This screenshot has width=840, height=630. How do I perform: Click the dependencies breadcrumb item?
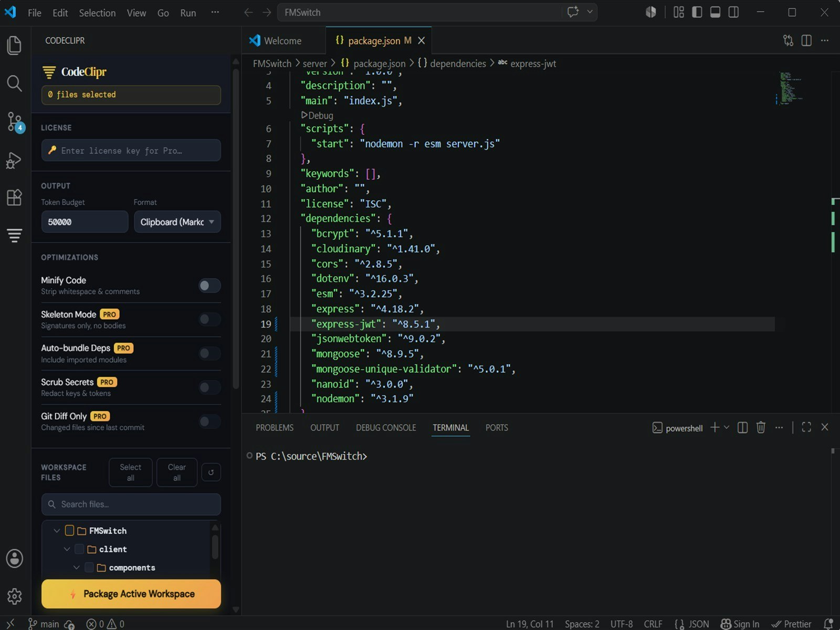click(x=452, y=64)
